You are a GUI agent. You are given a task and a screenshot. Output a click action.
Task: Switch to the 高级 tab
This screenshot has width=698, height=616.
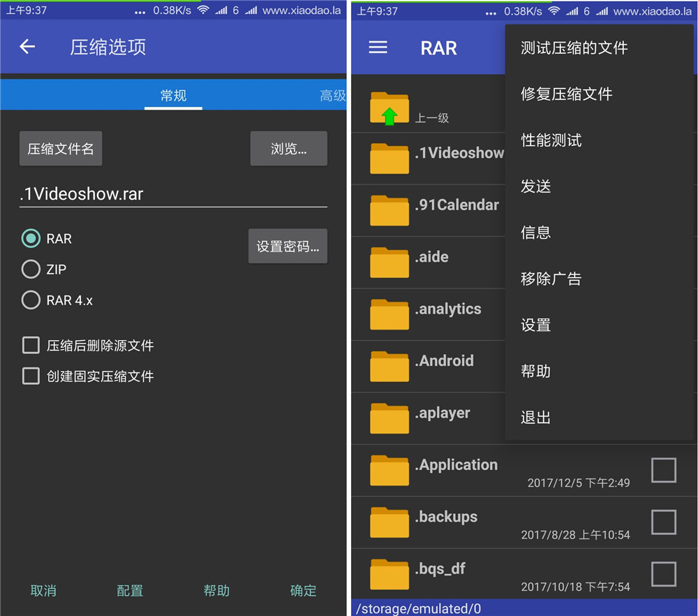click(333, 95)
